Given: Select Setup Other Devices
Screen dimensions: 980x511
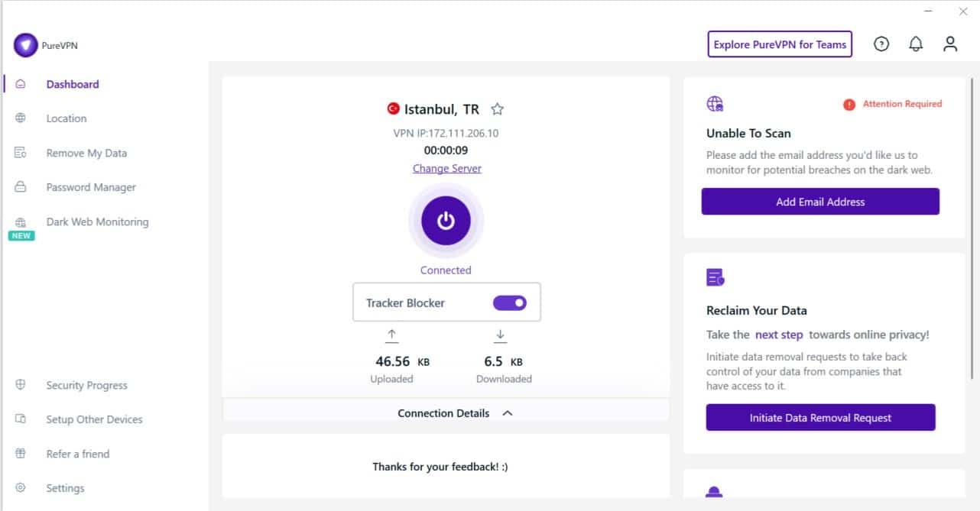Looking at the screenshot, I should [x=94, y=419].
